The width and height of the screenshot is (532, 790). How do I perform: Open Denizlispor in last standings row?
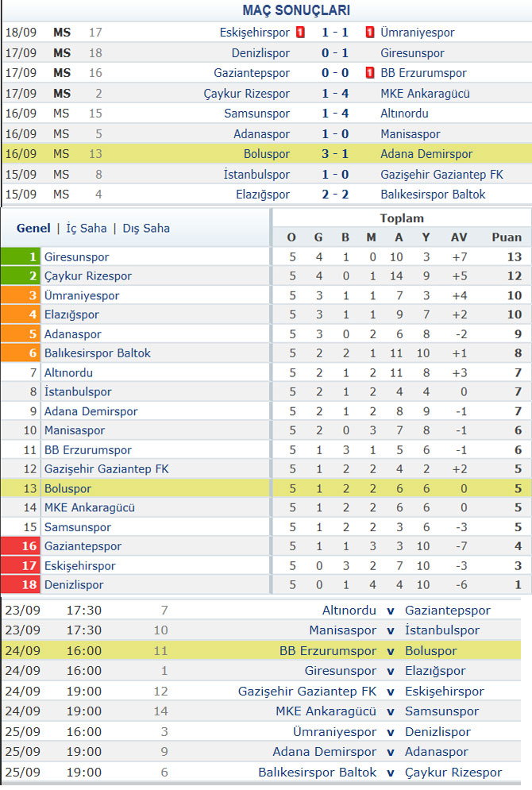coord(74,585)
